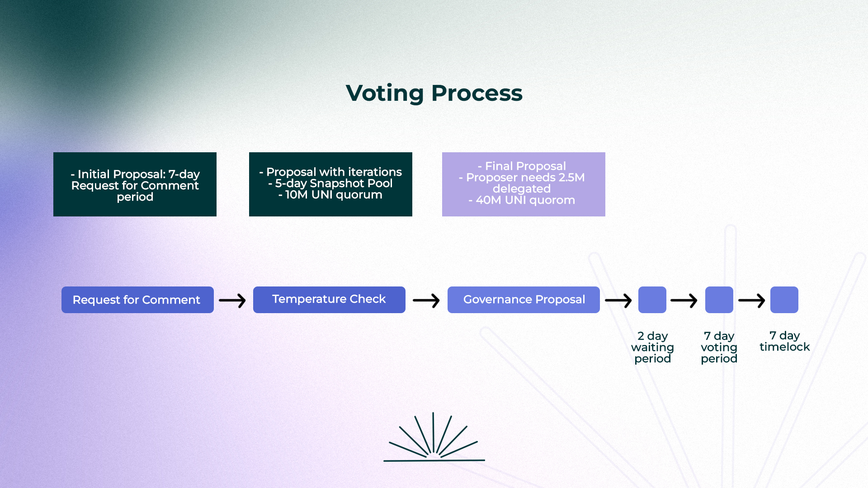
Task: Click the Final Proposal description box
Action: 524,183
